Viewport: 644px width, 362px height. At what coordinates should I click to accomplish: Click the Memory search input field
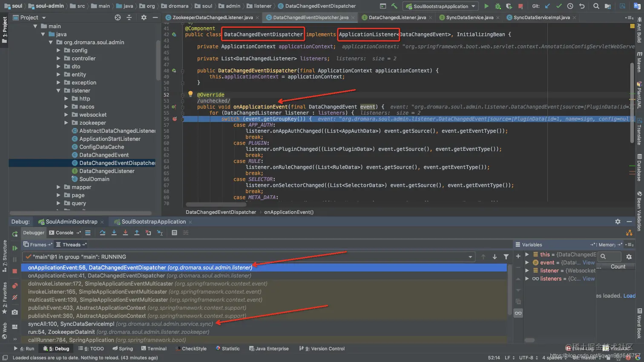(609, 257)
